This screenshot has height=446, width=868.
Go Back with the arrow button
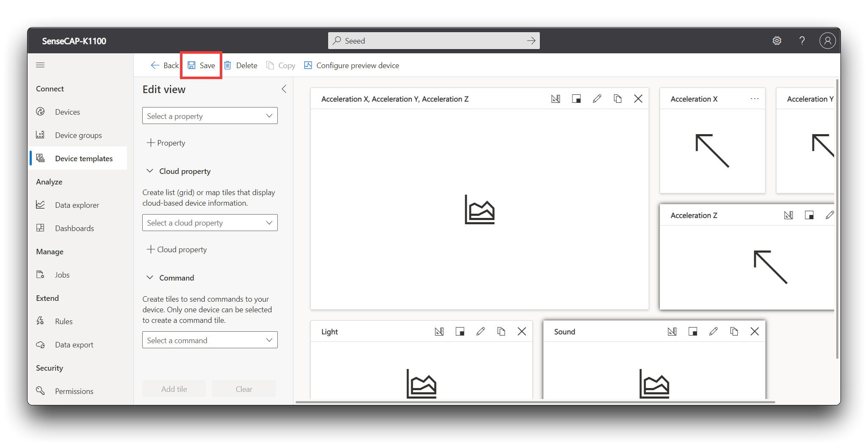[x=165, y=65]
